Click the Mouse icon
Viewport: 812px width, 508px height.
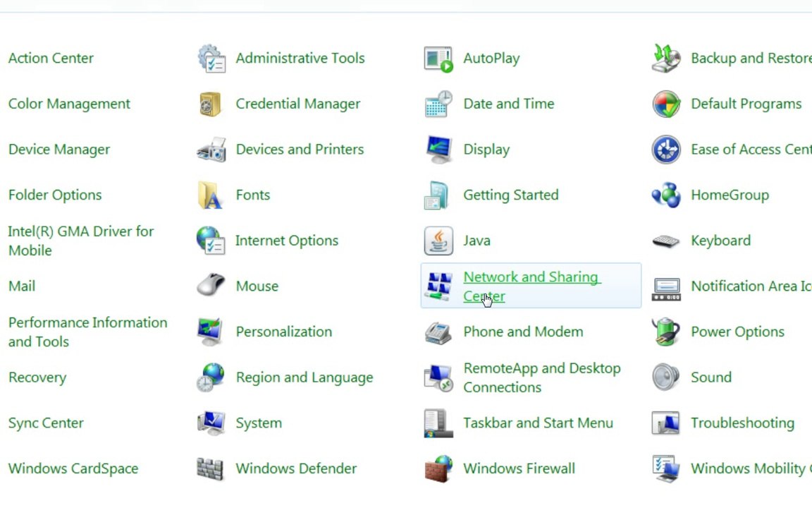click(x=210, y=284)
